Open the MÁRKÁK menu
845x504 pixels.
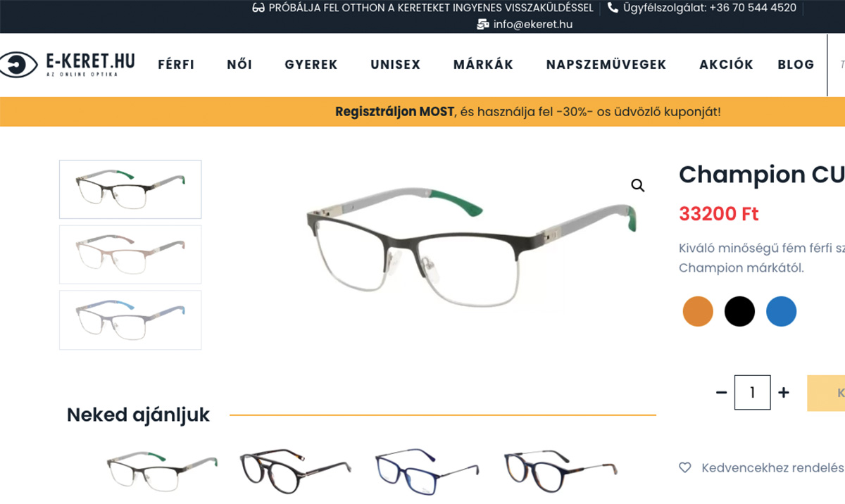pyautogui.click(x=483, y=65)
